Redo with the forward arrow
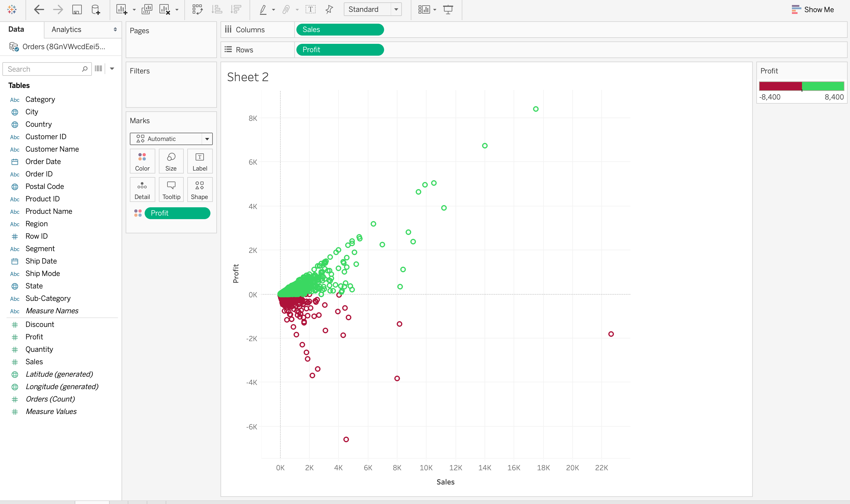The height and width of the screenshot is (504, 850). point(58,9)
